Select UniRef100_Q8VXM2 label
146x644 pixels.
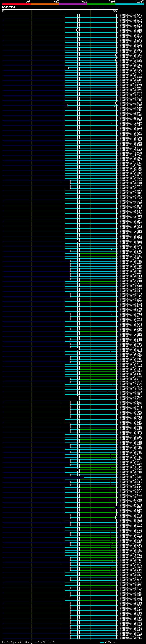(131, 268)
